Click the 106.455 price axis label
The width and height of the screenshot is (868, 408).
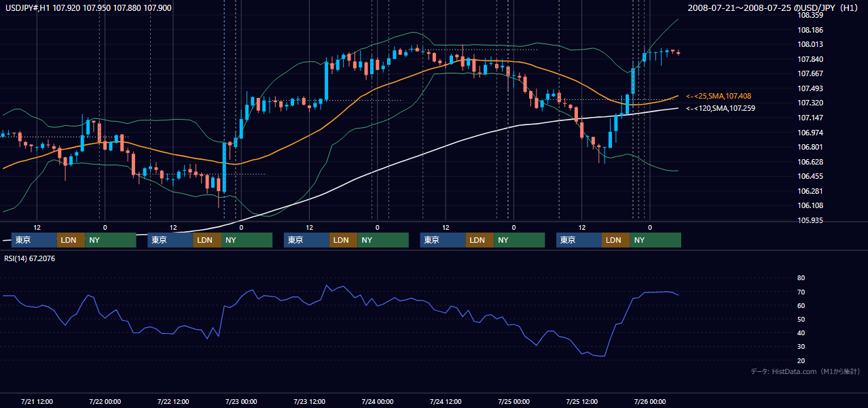click(810, 176)
